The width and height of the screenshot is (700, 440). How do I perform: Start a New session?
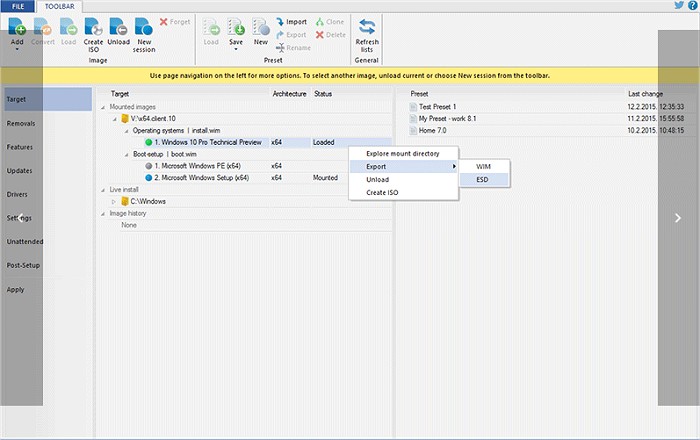tap(144, 35)
